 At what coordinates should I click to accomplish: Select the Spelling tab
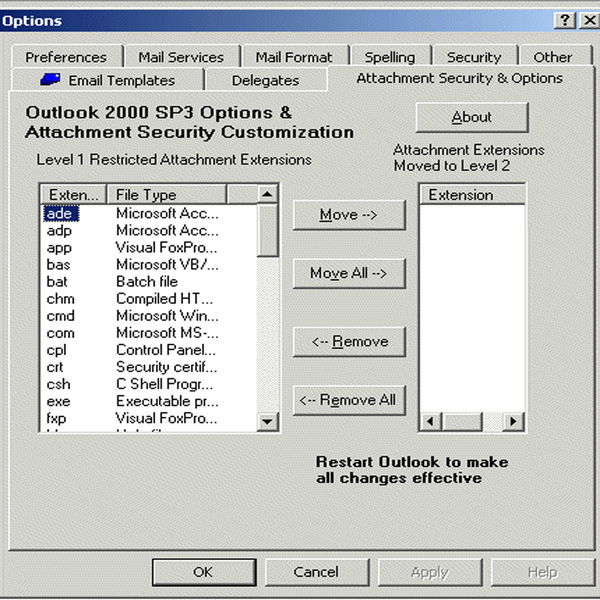coord(390,57)
